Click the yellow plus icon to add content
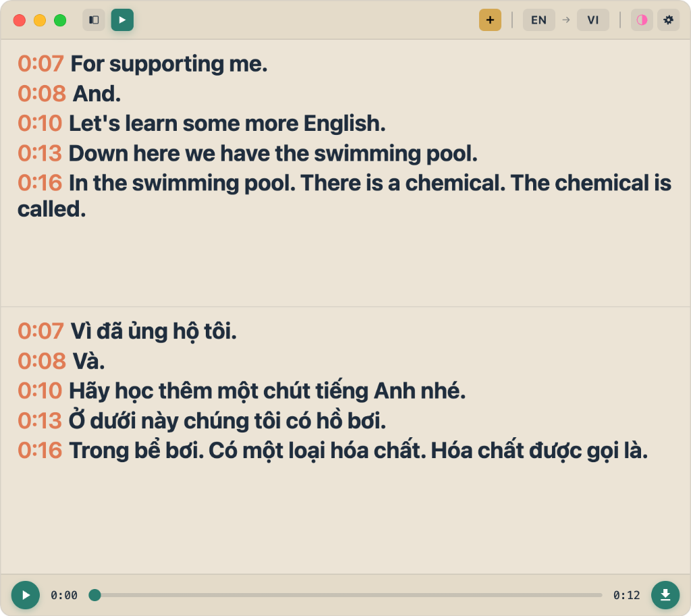Screen dimensions: 691x616 click(490, 20)
